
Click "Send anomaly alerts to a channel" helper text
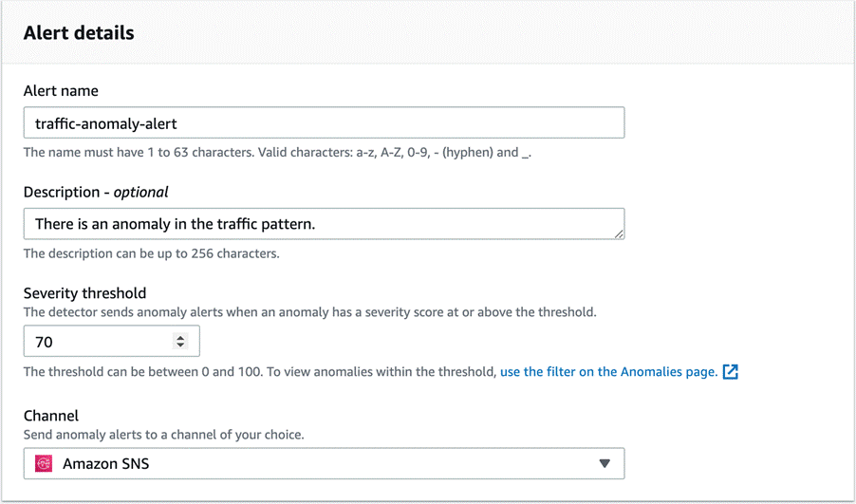click(x=163, y=435)
